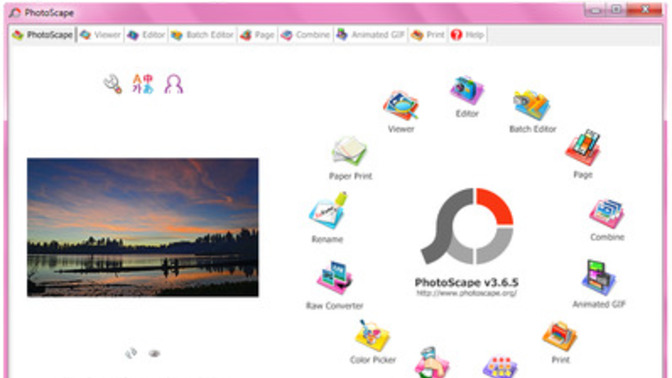This screenshot has width=672, height=378.
Task: Open the Screen Capture hand icon at bottom
Action: 432,363
